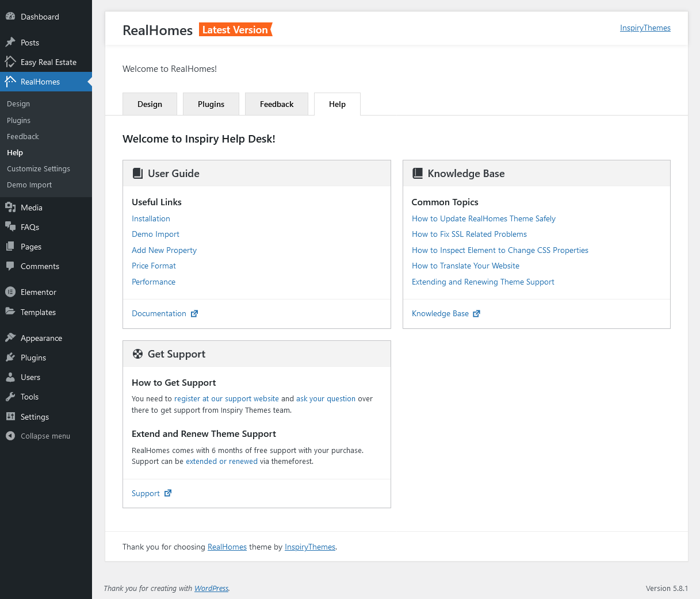
Task: Click external link icon next to Documentation
Action: pyautogui.click(x=194, y=313)
